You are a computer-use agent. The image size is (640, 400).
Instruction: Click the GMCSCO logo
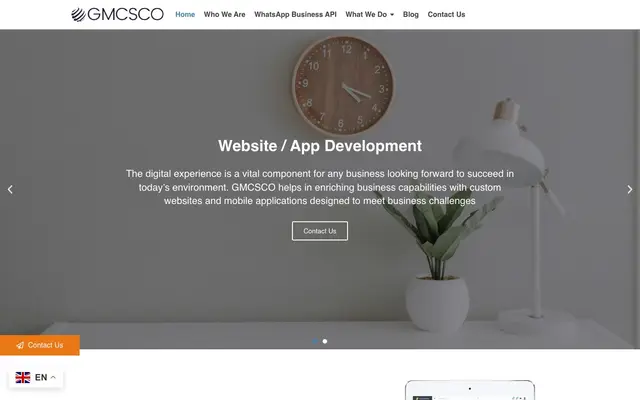[x=117, y=14]
